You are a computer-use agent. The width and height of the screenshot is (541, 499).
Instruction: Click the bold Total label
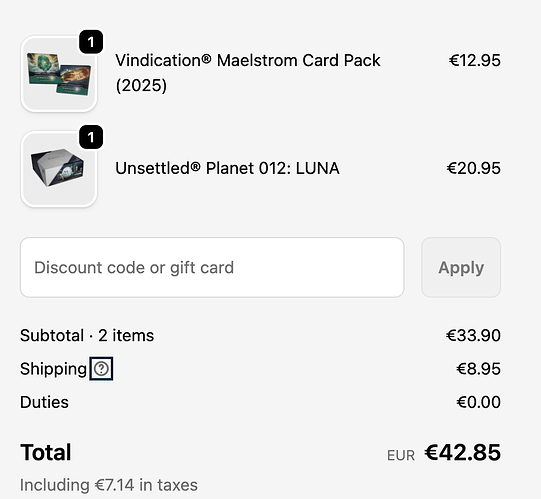(x=46, y=452)
